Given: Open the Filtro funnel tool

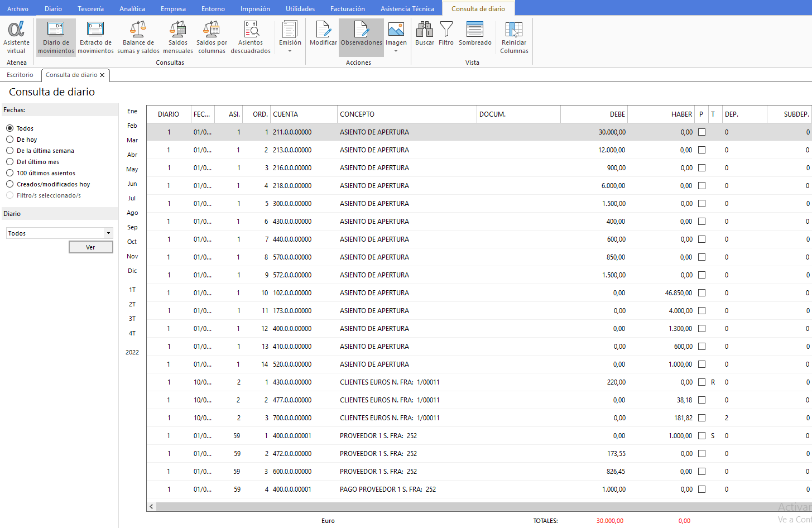Looking at the screenshot, I should click(x=446, y=33).
